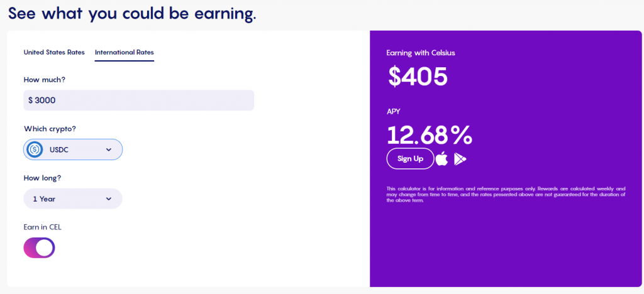Click the calculator disclaimer text
This screenshot has width=644, height=294.
coord(506,195)
